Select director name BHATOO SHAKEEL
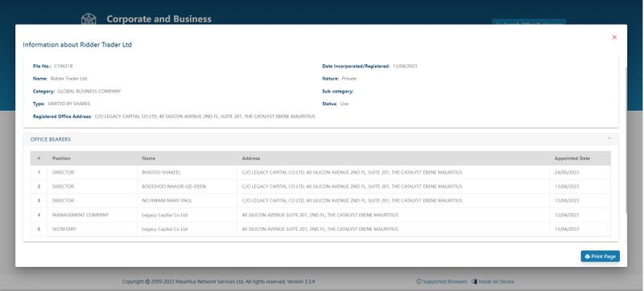Screen dimensions: 644x291 (x=161, y=173)
